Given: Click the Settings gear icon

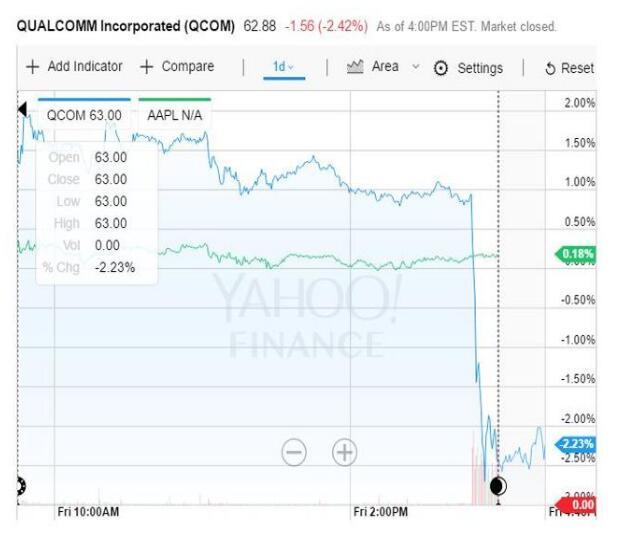Looking at the screenshot, I should [x=442, y=68].
